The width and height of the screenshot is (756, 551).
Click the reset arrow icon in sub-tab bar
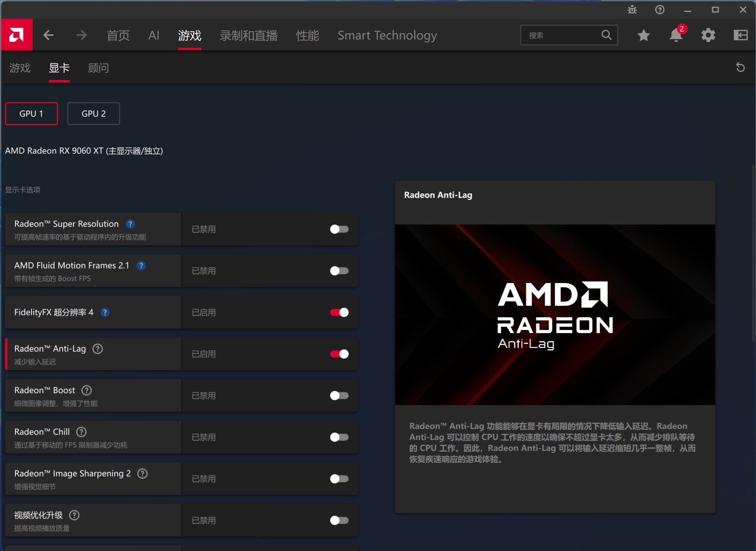(740, 68)
